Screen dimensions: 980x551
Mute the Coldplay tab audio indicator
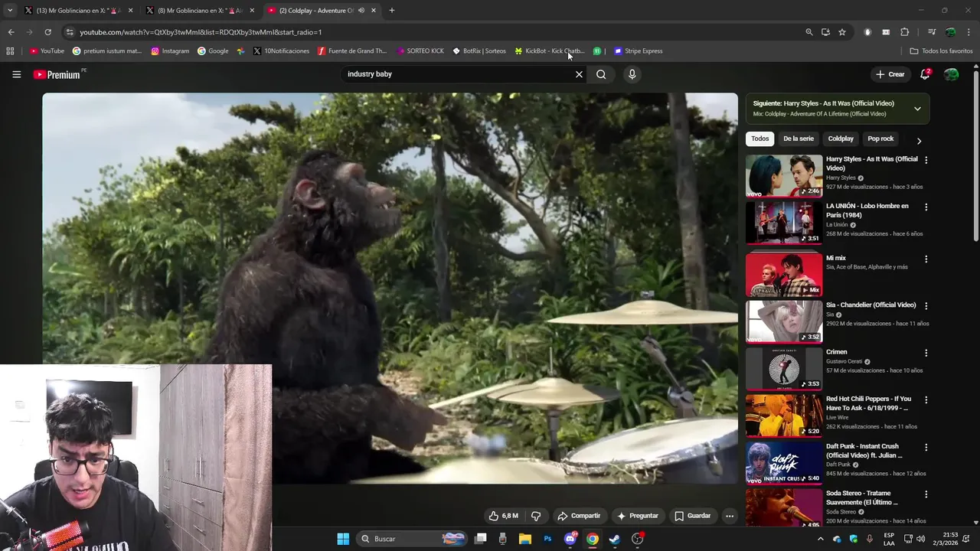point(361,11)
